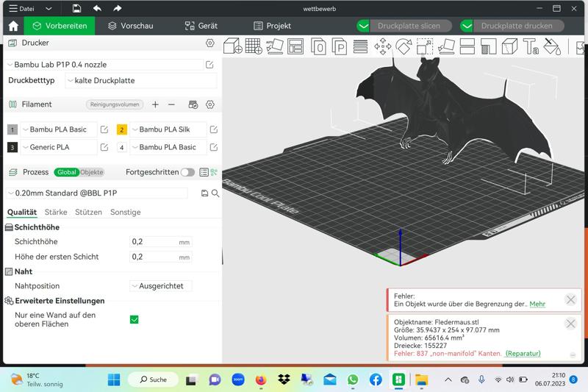Click the yellow filament 2 color swatch
The height and width of the screenshot is (392, 588).
coord(122,129)
